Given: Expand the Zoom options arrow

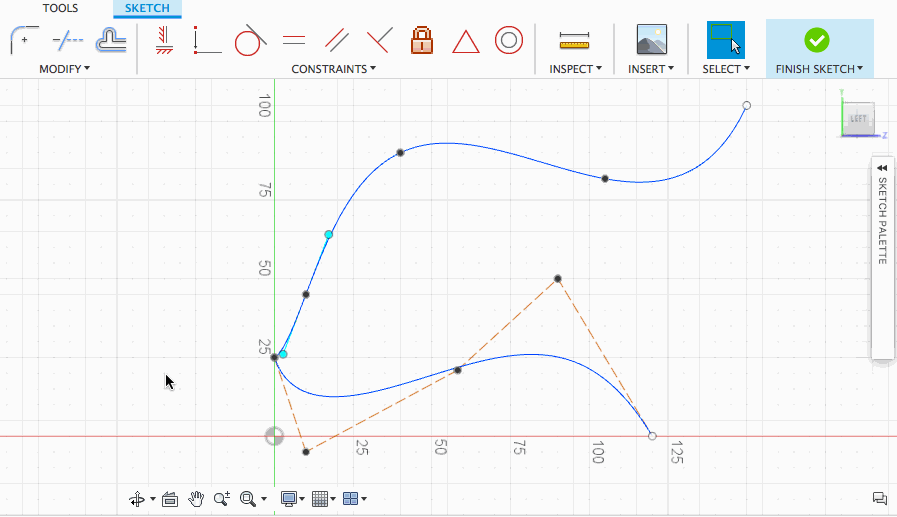Looking at the screenshot, I should tap(264, 499).
